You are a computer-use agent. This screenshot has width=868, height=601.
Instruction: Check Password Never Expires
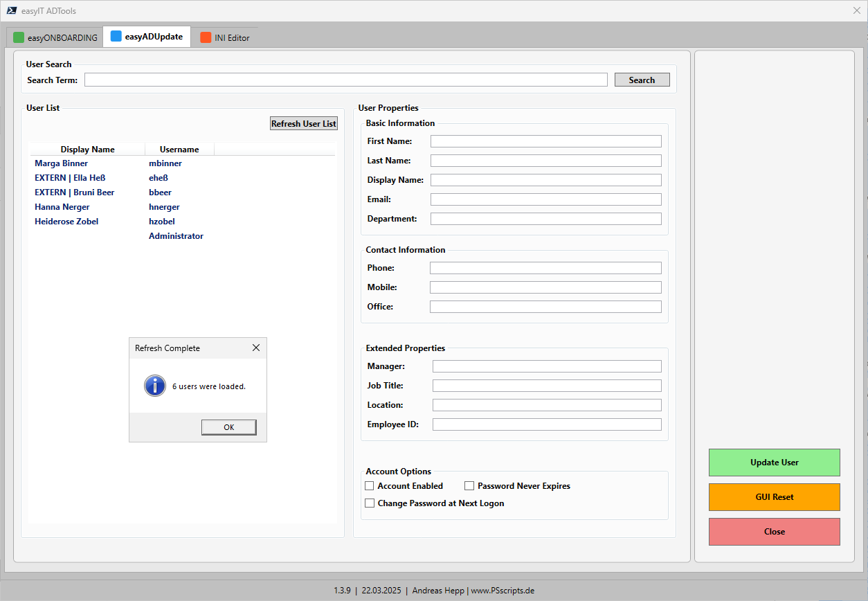click(x=469, y=485)
